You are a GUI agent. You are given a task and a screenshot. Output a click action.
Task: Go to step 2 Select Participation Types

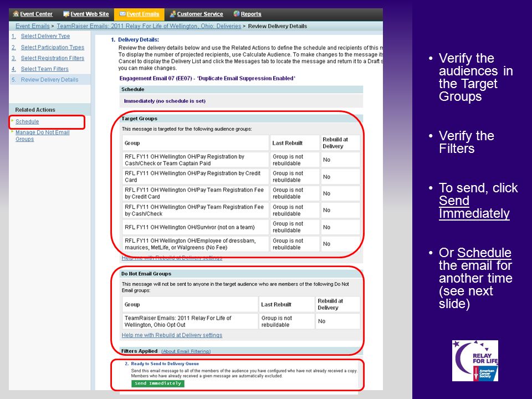click(x=52, y=47)
